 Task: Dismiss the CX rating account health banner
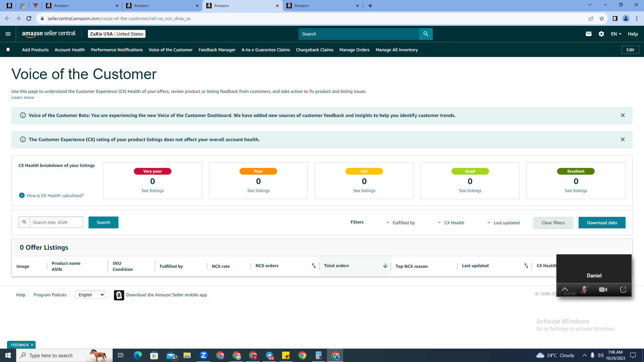point(623,139)
